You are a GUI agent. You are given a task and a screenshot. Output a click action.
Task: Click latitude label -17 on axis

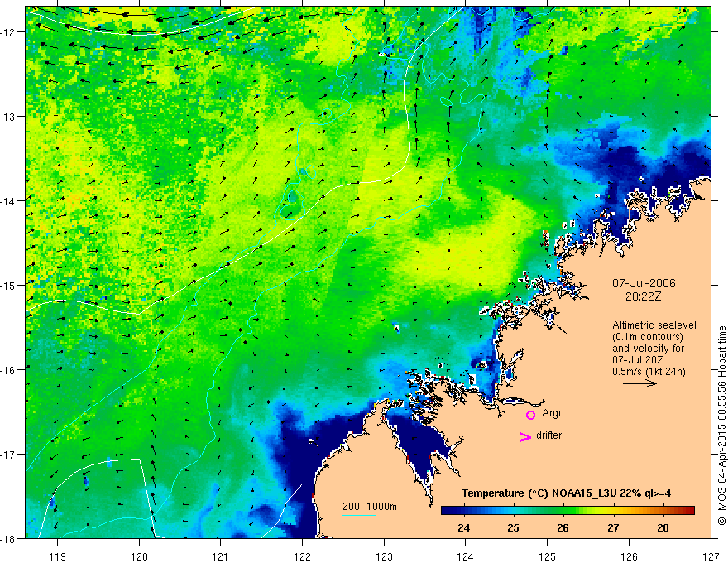click(9, 454)
